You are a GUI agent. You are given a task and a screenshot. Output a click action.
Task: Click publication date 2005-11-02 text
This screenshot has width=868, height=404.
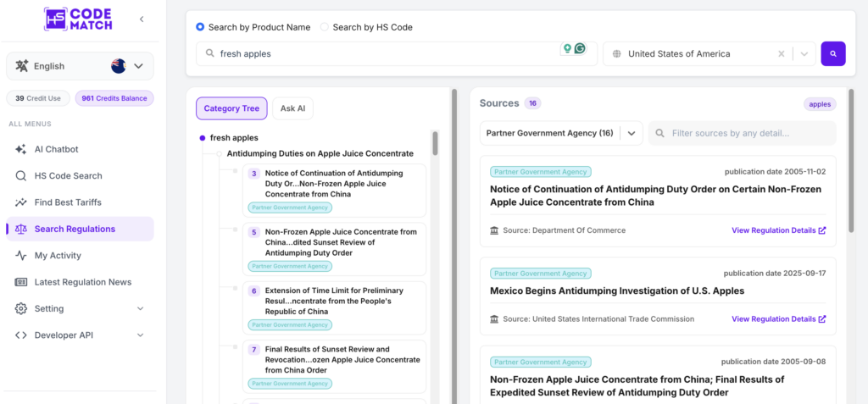775,172
